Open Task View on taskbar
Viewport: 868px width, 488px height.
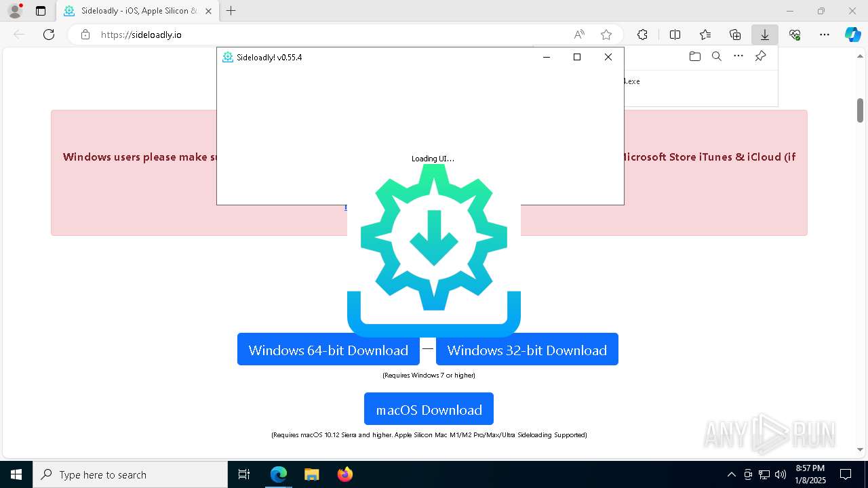pos(244,474)
